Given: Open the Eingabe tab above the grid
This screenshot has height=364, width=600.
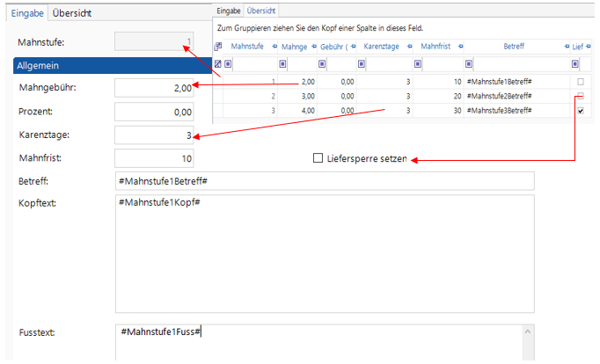Looking at the screenshot, I should (229, 10).
